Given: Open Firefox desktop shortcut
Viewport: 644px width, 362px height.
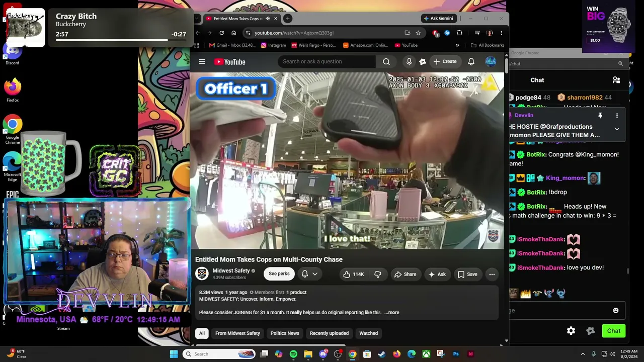Looking at the screenshot, I should coord(13,90).
